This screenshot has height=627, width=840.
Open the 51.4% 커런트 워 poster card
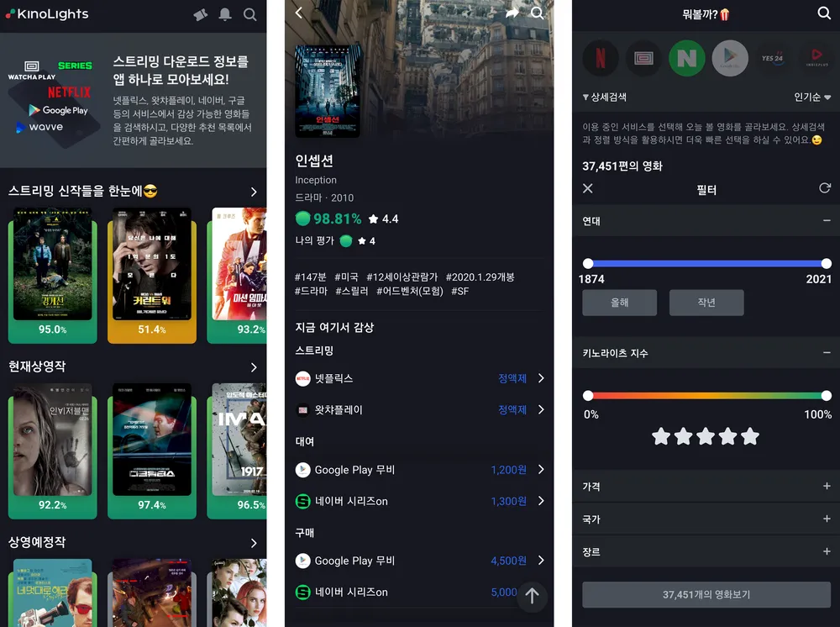[x=152, y=276]
